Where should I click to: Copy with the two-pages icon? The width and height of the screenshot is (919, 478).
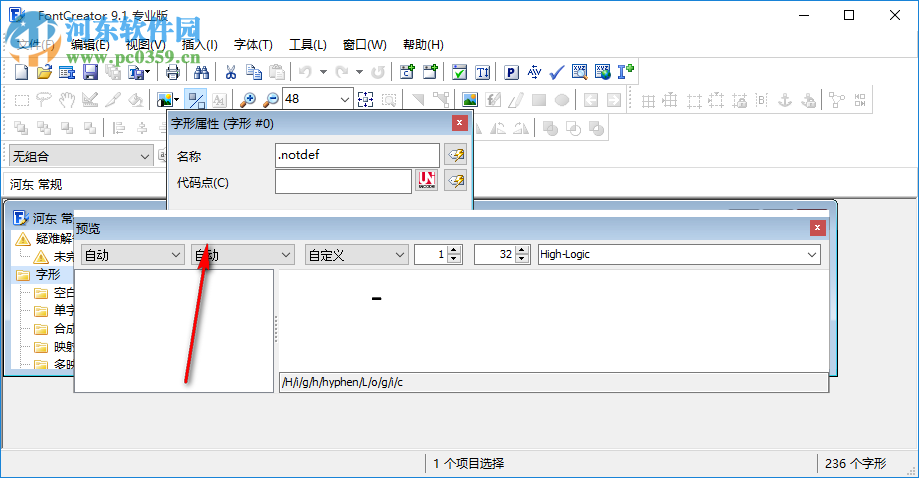254,72
